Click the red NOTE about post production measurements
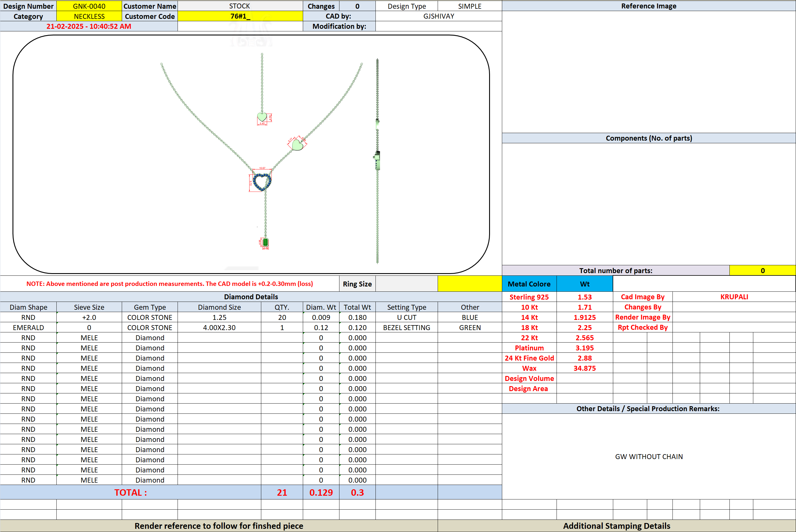Screen dimensions: 796x532 tap(170, 284)
